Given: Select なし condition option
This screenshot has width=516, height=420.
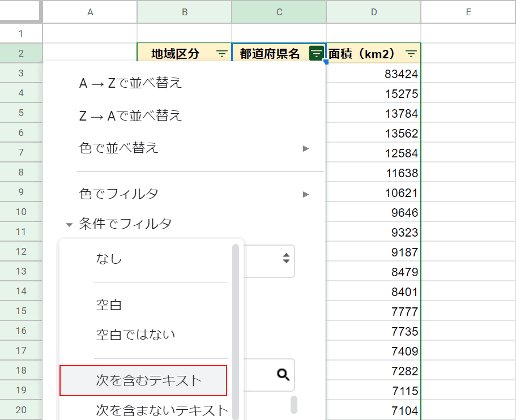Looking at the screenshot, I should [109, 259].
